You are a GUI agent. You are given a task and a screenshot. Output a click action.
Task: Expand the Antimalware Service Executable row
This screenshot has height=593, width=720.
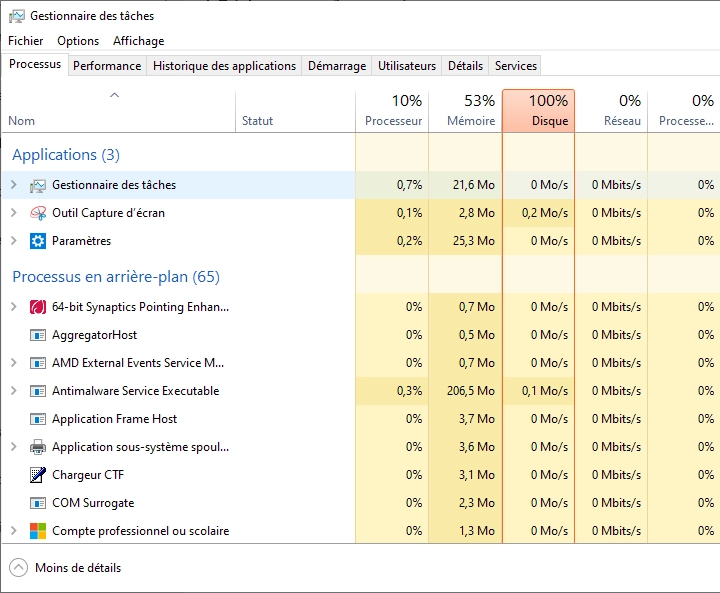point(14,391)
